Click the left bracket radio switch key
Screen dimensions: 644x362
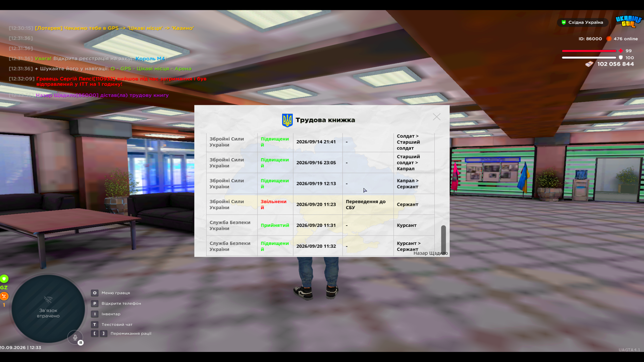[x=95, y=333]
